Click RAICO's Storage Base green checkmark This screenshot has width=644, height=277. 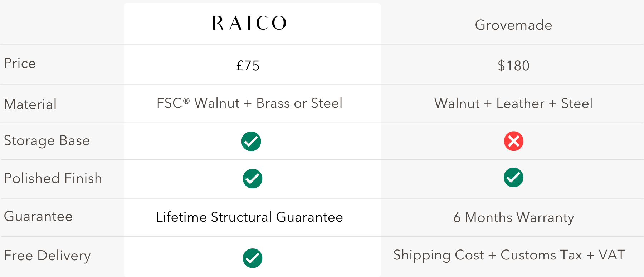251,142
